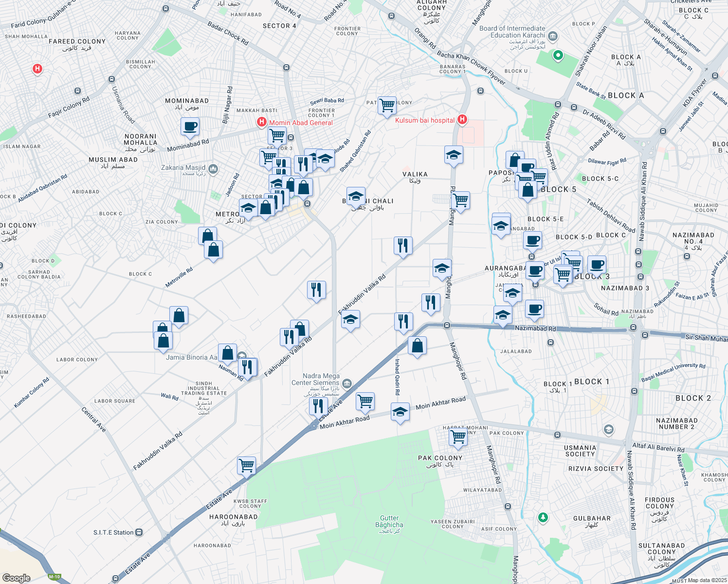
Task: Open the Gutter Baghicha park label
Action: (389, 525)
